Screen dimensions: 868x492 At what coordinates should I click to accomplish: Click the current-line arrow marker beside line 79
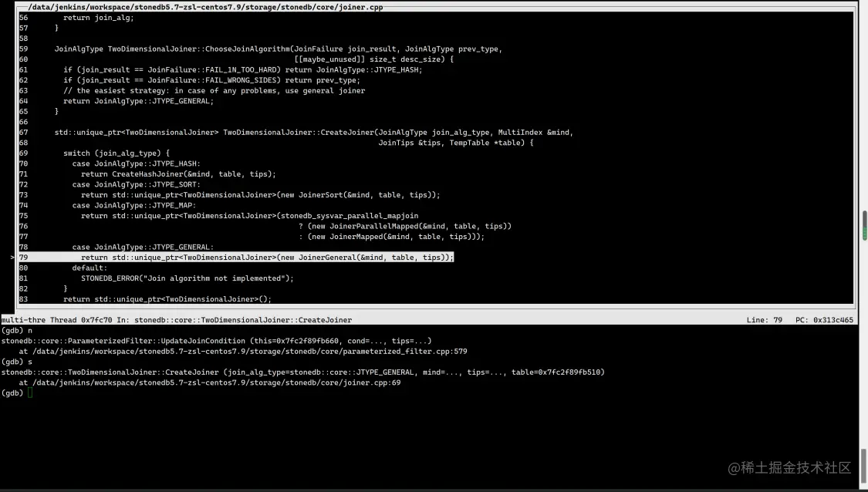[x=13, y=258]
